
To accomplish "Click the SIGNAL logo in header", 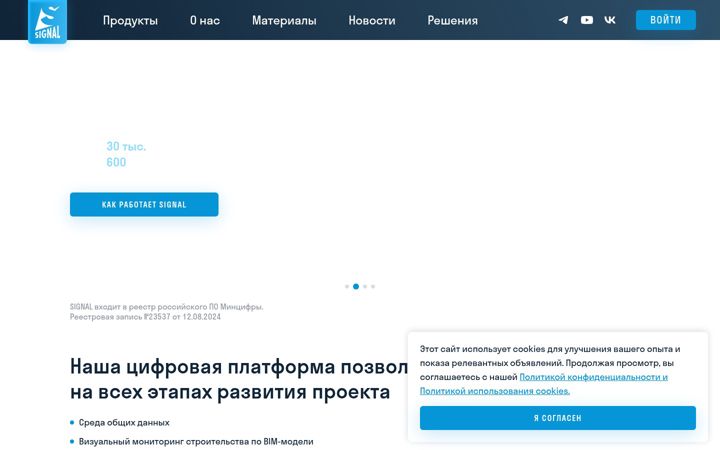I will coord(47,22).
